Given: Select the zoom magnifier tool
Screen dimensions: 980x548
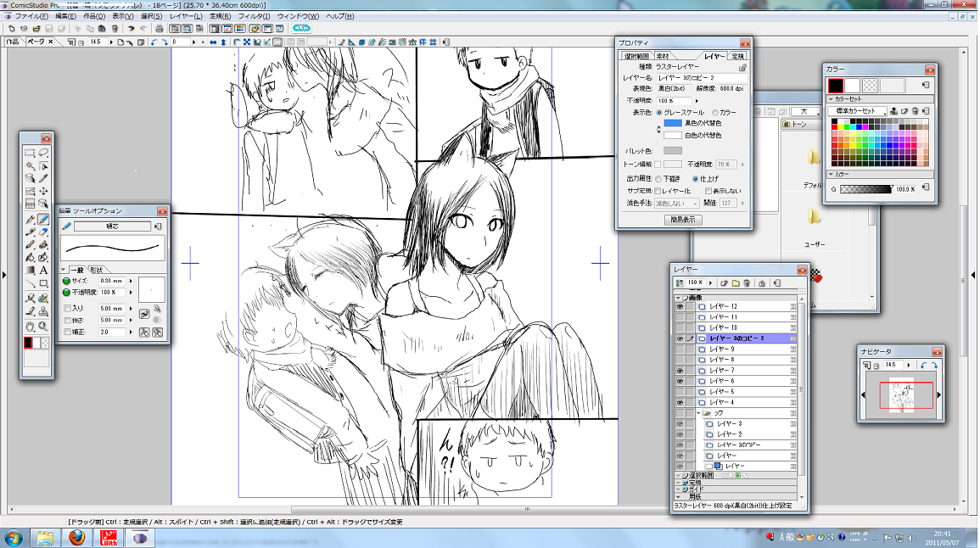Looking at the screenshot, I should [43, 327].
